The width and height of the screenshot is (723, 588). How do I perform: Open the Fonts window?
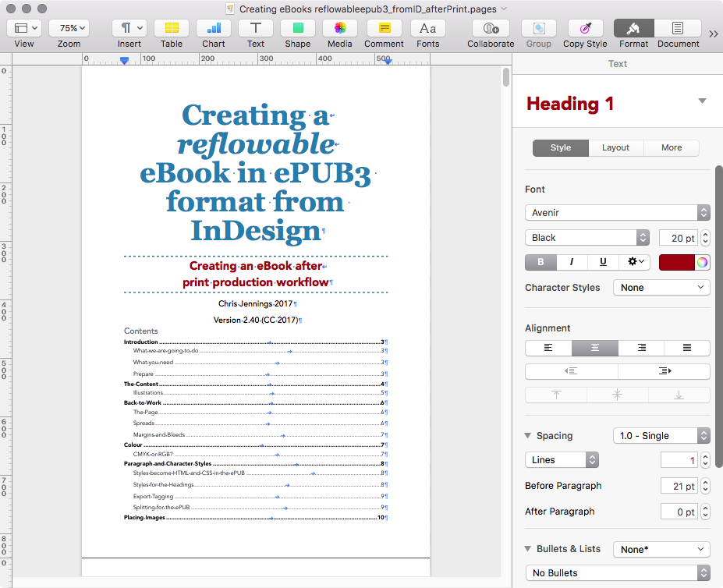pos(428,28)
